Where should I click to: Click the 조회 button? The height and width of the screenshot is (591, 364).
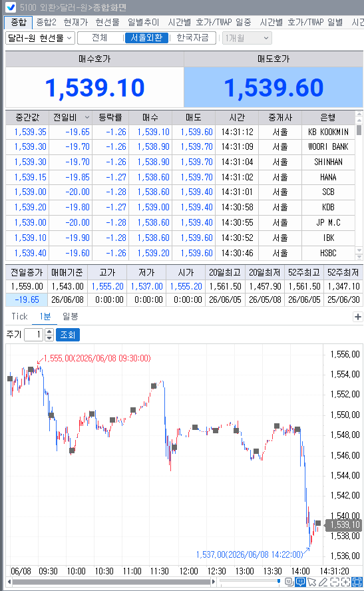(x=68, y=335)
